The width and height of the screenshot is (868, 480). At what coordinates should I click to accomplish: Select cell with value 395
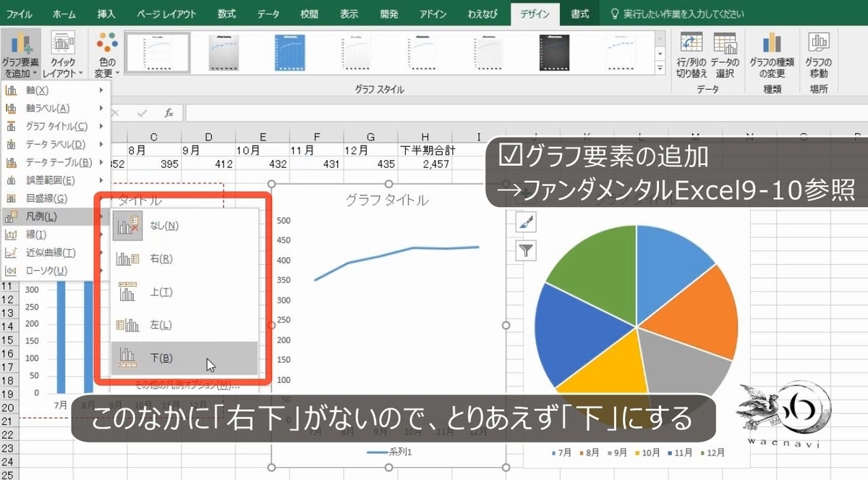point(154,164)
